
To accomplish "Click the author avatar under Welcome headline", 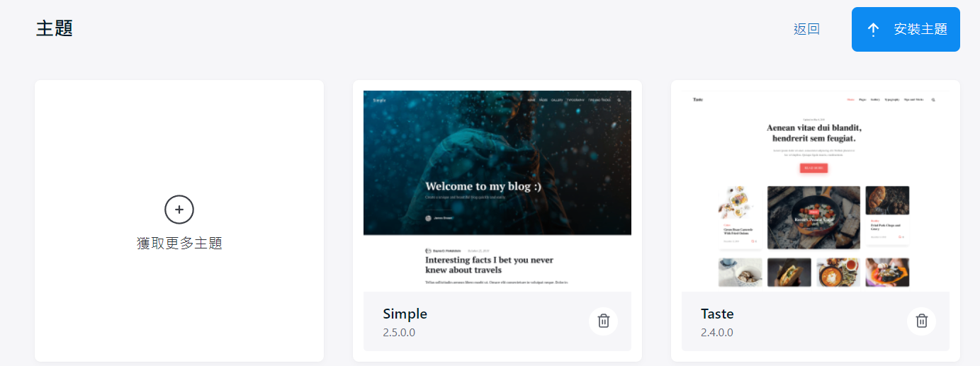I will pos(428,218).
